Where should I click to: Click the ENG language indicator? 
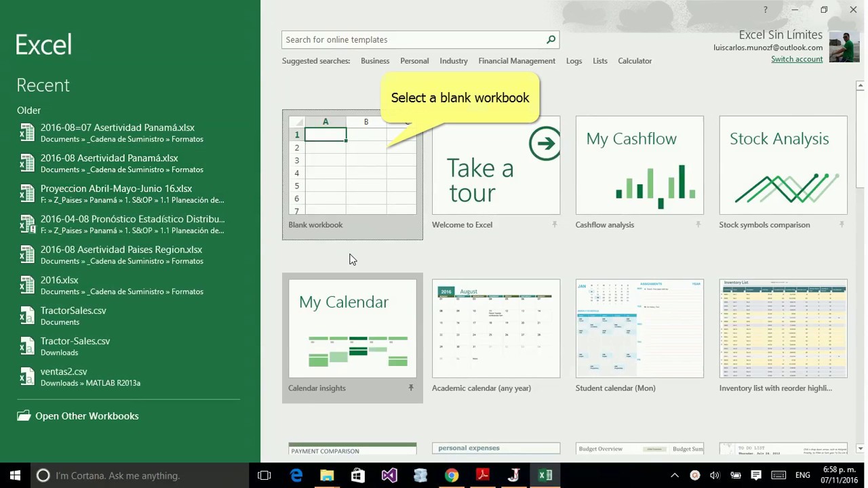[x=803, y=475]
